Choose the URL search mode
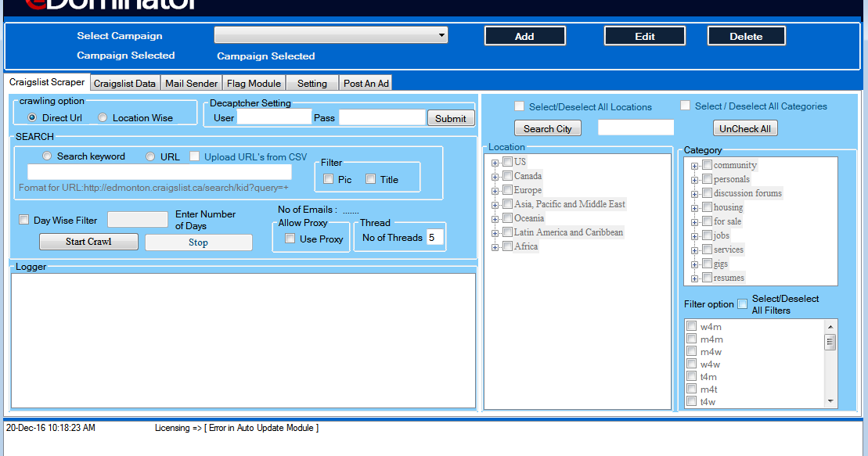The image size is (868, 456). tap(149, 155)
